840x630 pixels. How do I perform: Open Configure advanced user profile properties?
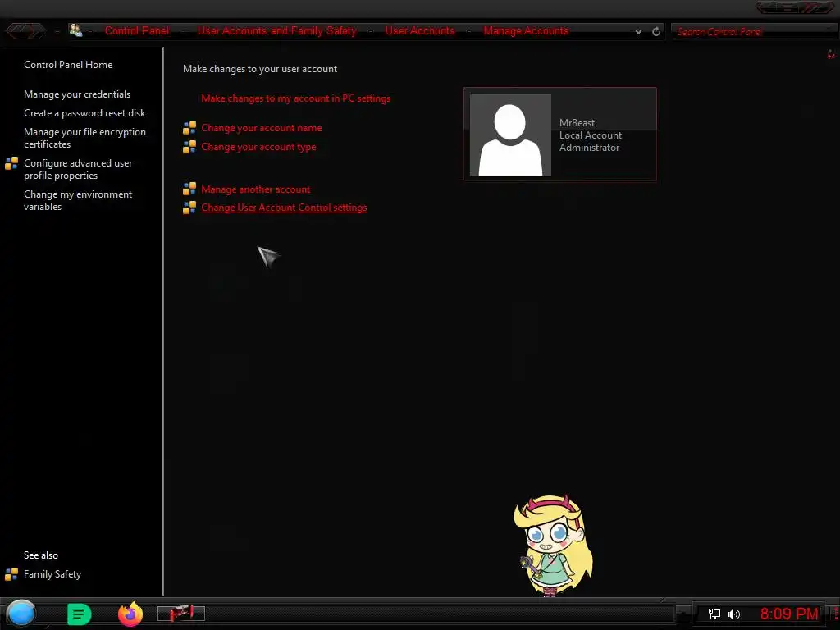click(78, 169)
